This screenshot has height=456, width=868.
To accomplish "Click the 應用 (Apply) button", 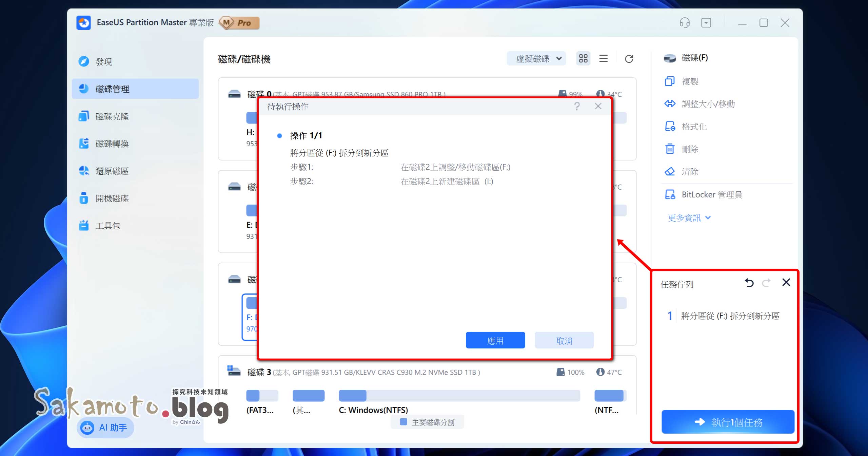I will [495, 340].
